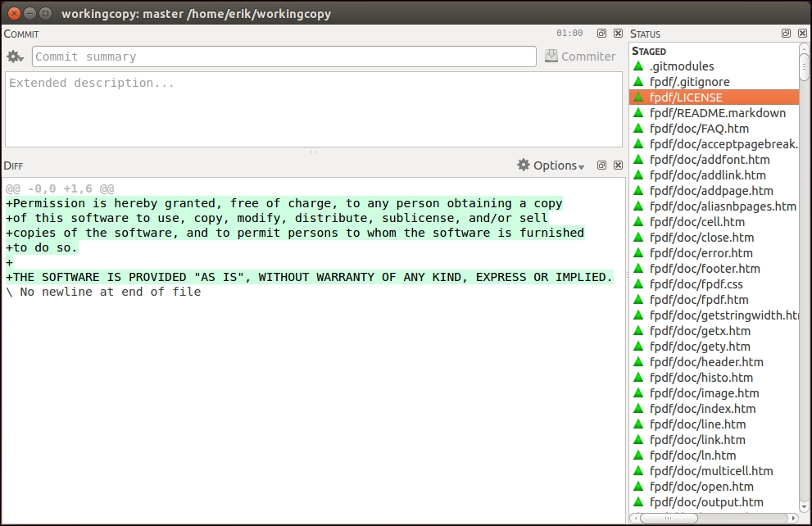The image size is (812, 526).
Task: Click the vertical scrollbar handle in Status
Action: (x=804, y=67)
